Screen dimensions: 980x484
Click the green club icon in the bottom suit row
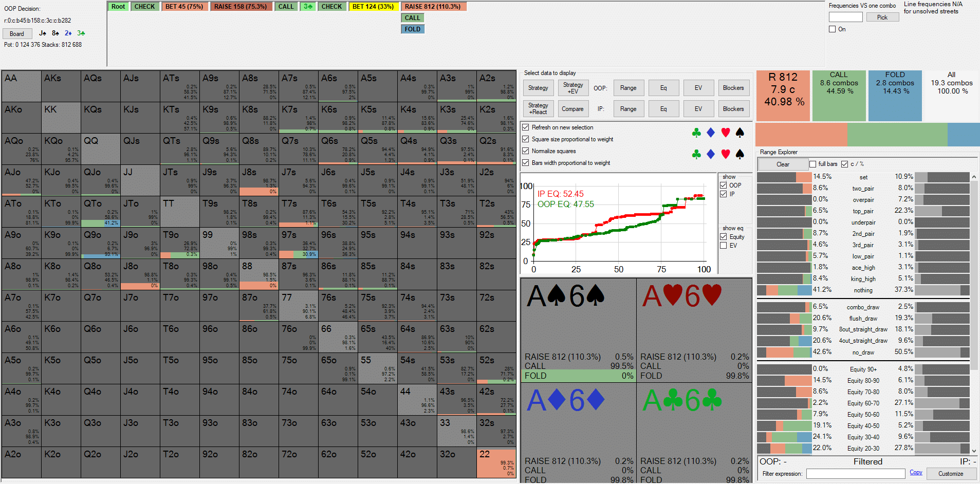696,154
